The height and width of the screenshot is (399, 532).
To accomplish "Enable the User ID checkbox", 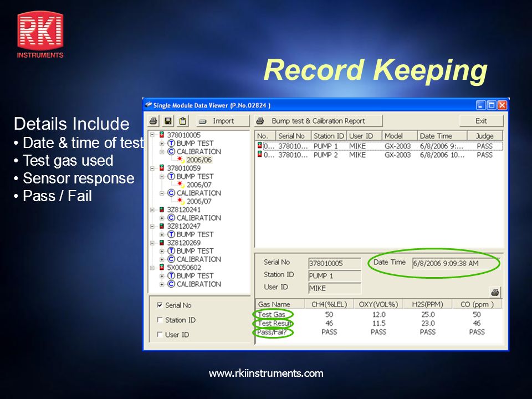I will point(160,335).
